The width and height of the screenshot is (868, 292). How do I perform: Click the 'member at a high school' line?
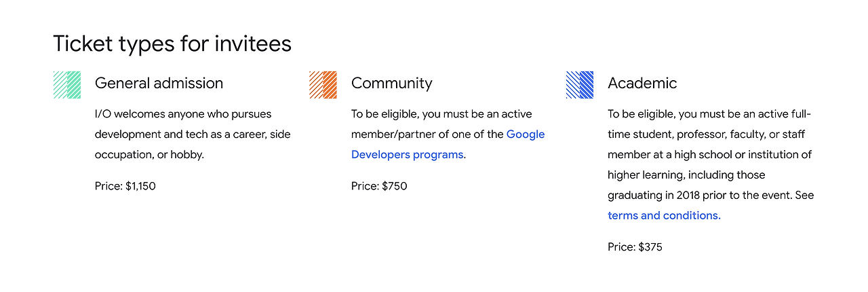coord(709,155)
